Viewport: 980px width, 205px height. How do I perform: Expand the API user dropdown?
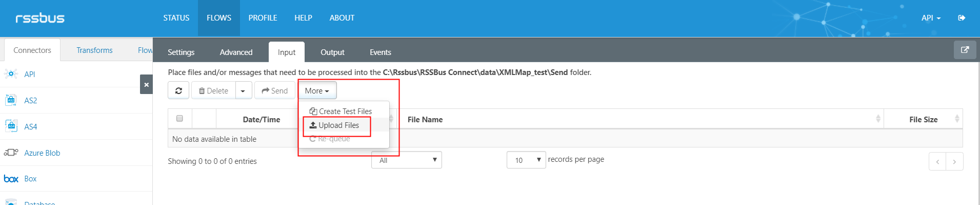coord(931,18)
